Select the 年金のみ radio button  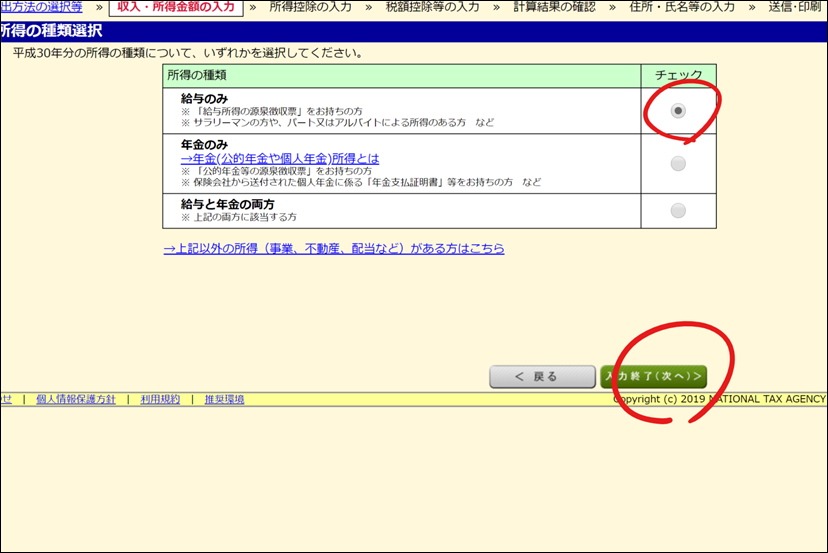tap(678, 163)
